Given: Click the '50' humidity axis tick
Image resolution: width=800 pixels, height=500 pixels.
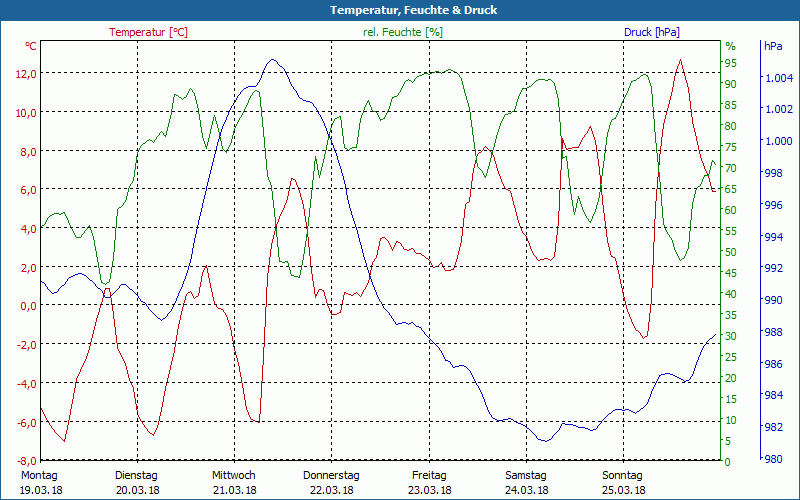Looking at the screenshot, I should pos(731,252).
